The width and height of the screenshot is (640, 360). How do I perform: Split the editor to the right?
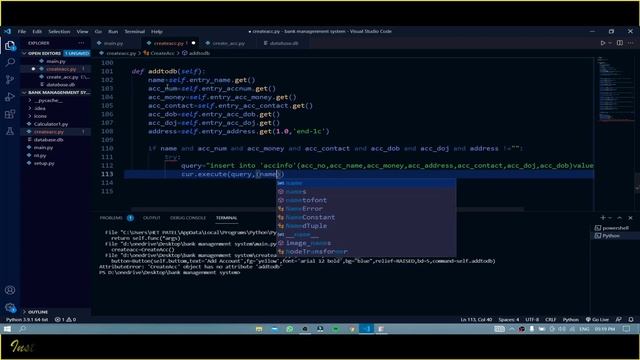click(620, 43)
